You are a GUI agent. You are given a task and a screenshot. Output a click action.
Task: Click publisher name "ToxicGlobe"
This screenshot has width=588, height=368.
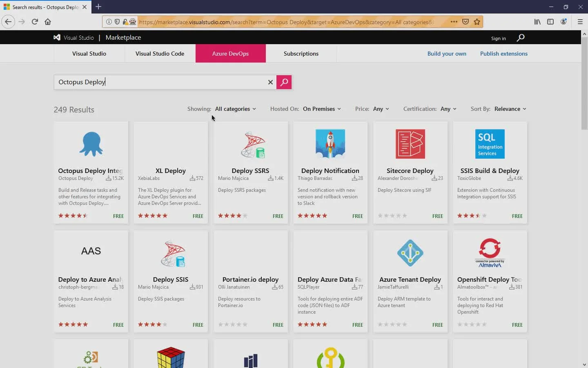tap(469, 178)
